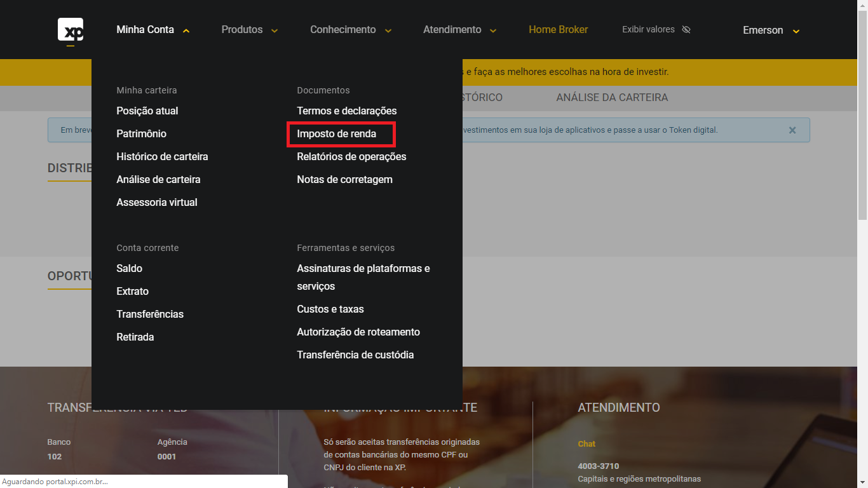Select Imposto de renda menu item
The height and width of the screenshot is (488, 868).
[337, 134]
